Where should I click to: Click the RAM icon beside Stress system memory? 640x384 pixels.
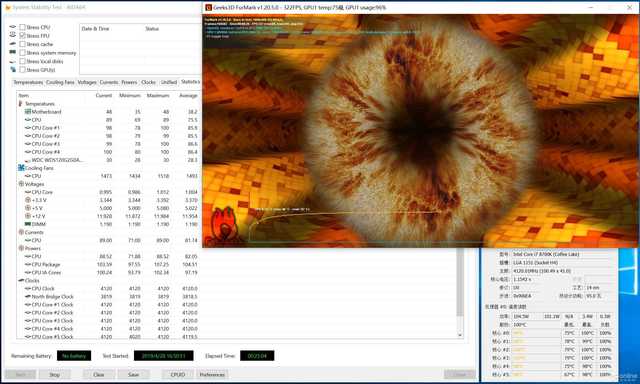pyautogui.click(x=13, y=52)
